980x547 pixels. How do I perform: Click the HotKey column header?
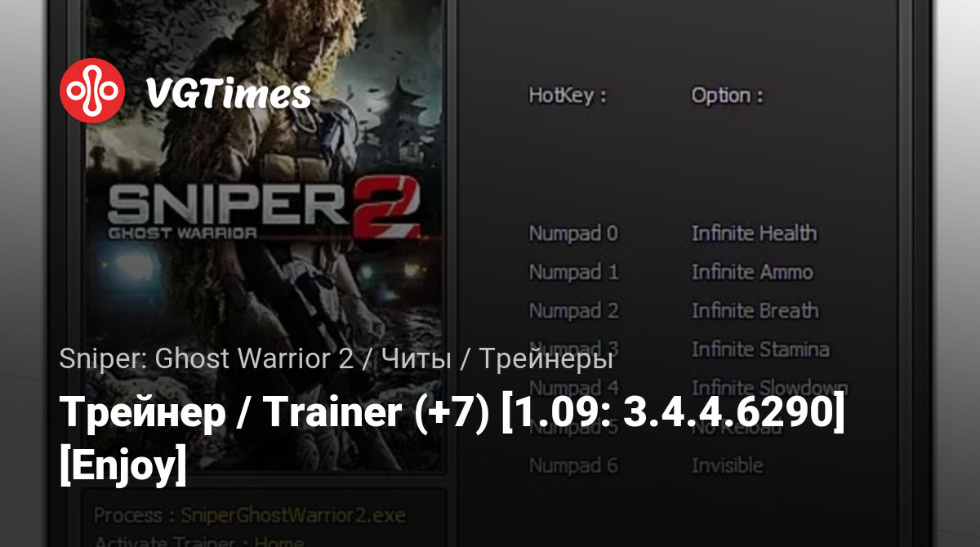point(568,96)
